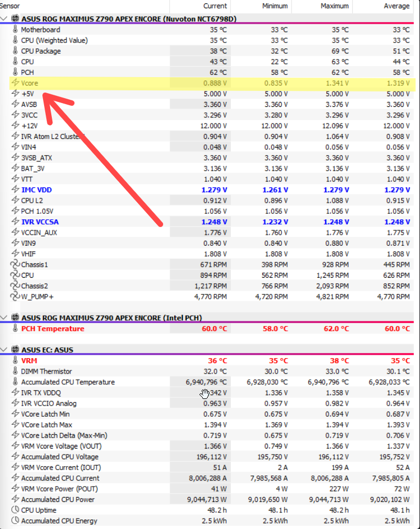The width and height of the screenshot is (420, 529).
Task: Click the Accumulated CPU Energy clock icon
Action: [x=15, y=521]
